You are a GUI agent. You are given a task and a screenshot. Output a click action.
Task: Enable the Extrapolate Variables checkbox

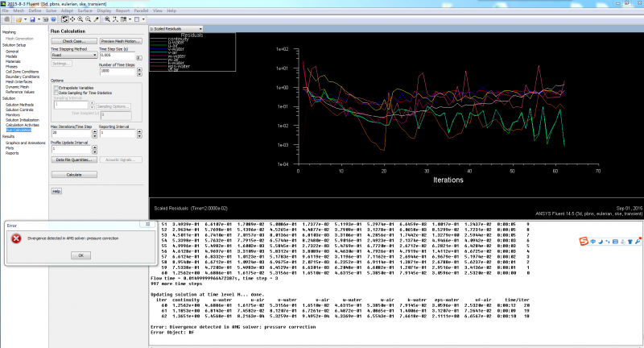pos(55,87)
